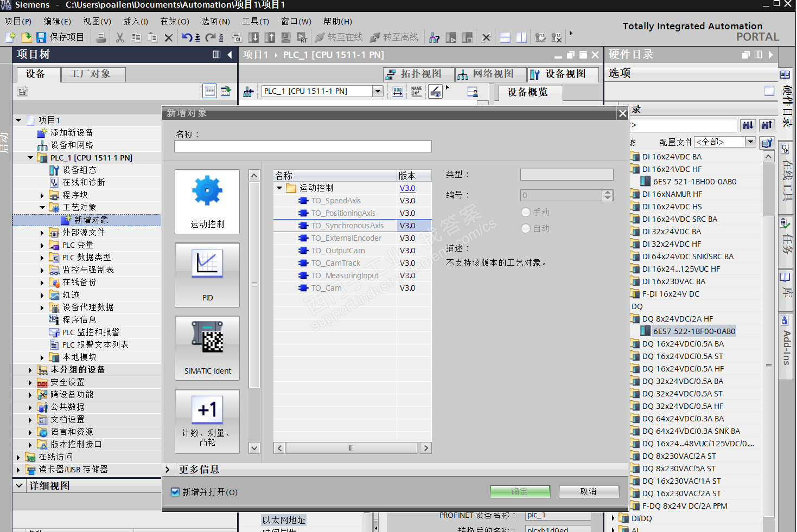Open the 工具(T) menu

(256, 22)
